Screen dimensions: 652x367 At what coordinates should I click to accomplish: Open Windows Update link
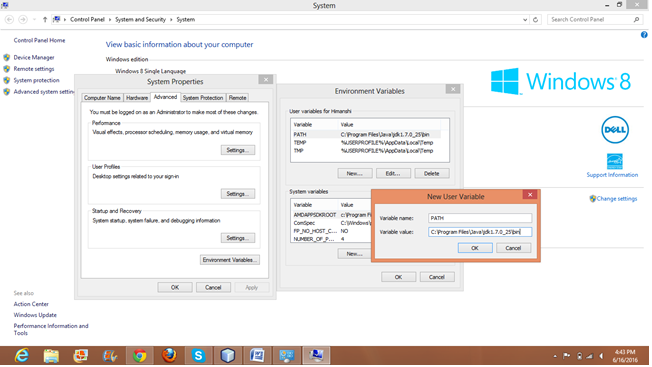pos(35,315)
